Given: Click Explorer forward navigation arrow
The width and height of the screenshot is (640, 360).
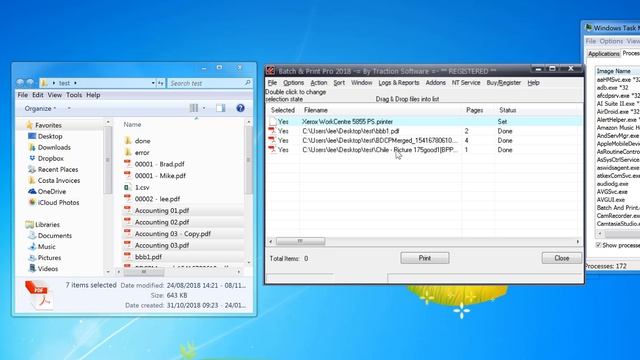Looking at the screenshot, I should coord(31,83).
